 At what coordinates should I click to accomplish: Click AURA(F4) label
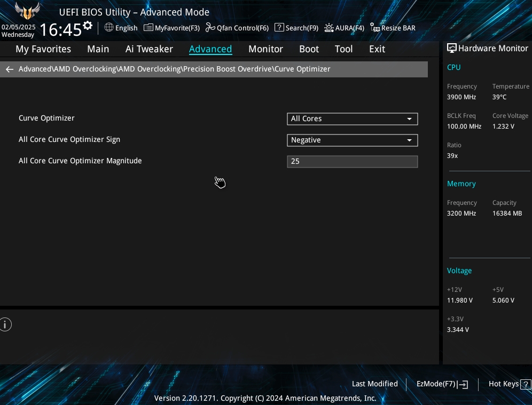(x=349, y=28)
